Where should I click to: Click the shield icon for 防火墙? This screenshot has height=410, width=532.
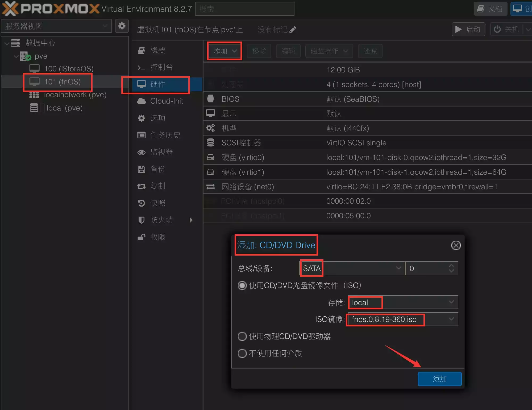click(x=141, y=220)
